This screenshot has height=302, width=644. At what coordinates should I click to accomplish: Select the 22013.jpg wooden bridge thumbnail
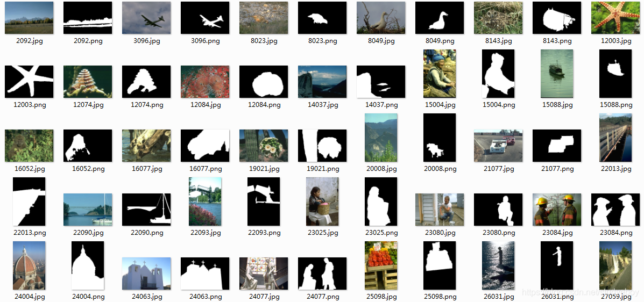click(x=615, y=138)
